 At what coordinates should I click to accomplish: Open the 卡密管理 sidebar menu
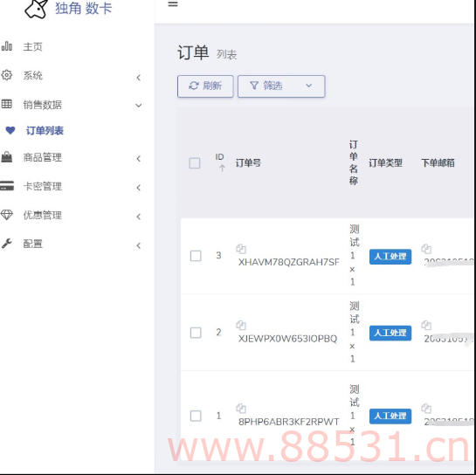click(x=43, y=186)
